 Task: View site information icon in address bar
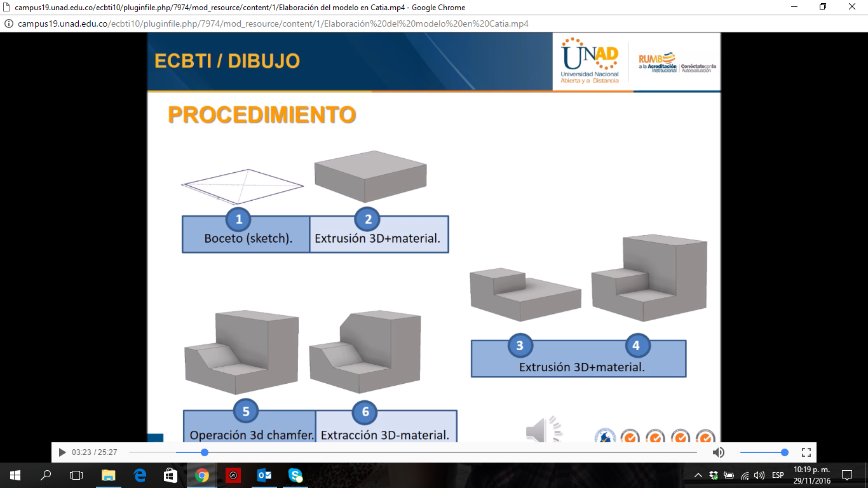coord(9,24)
